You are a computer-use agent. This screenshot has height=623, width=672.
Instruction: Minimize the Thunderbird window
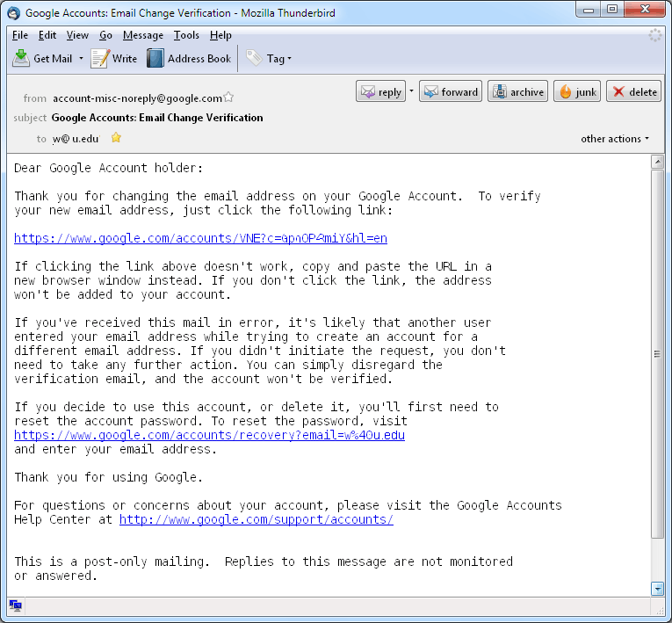[589, 9]
